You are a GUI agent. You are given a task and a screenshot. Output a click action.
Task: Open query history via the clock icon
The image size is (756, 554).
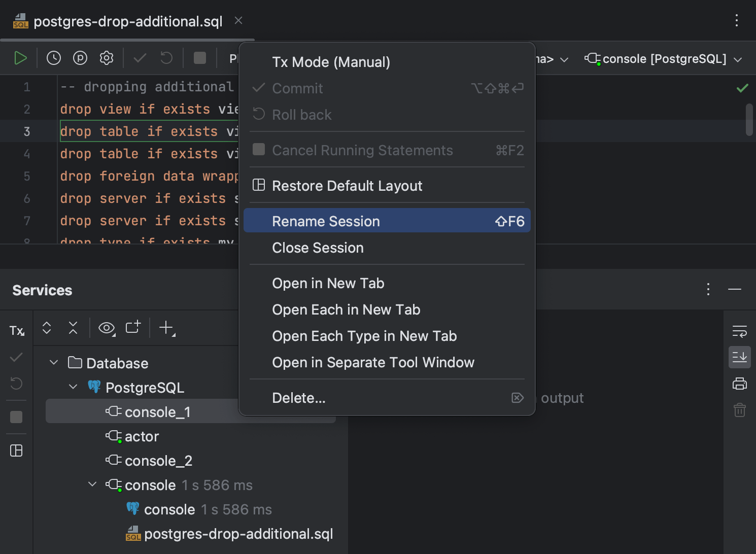click(54, 58)
